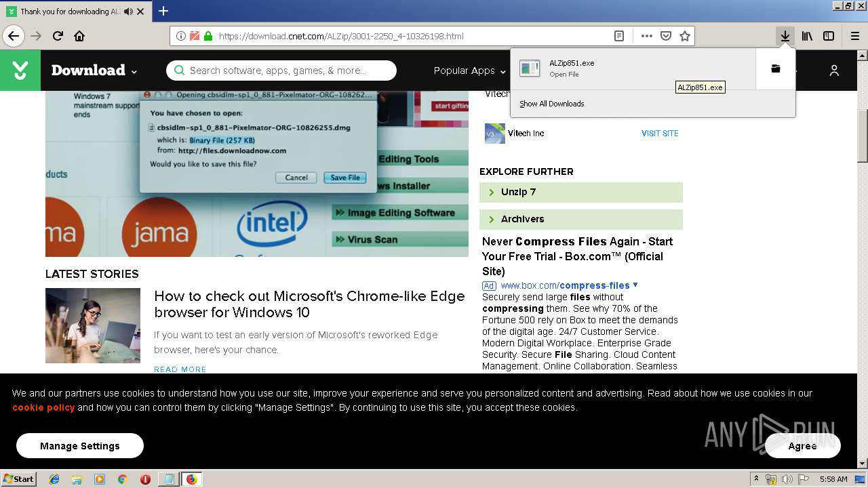This screenshot has height=488, width=868.
Task: Open the page actions menu
Action: pos(647,36)
